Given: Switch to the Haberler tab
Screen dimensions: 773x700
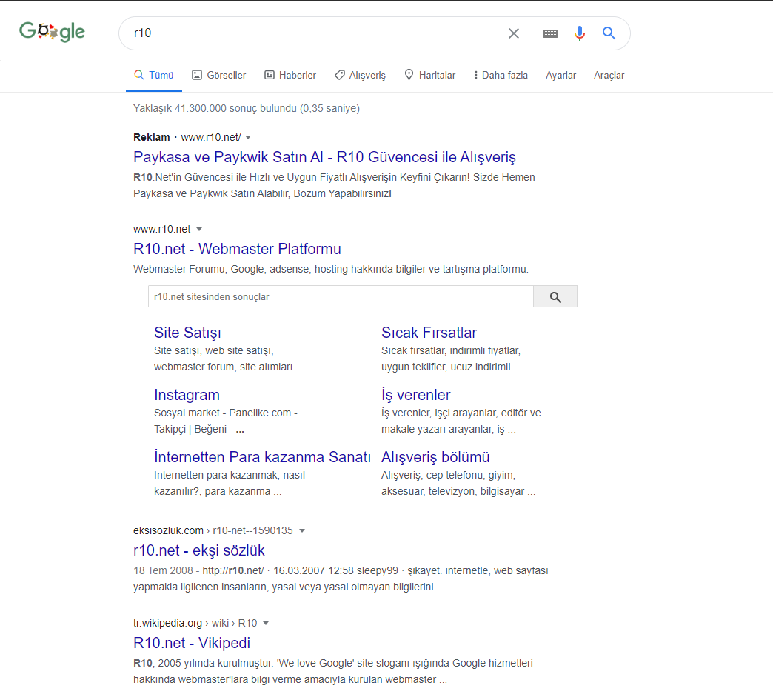Looking at the screenshot, I should coord(290,75).
